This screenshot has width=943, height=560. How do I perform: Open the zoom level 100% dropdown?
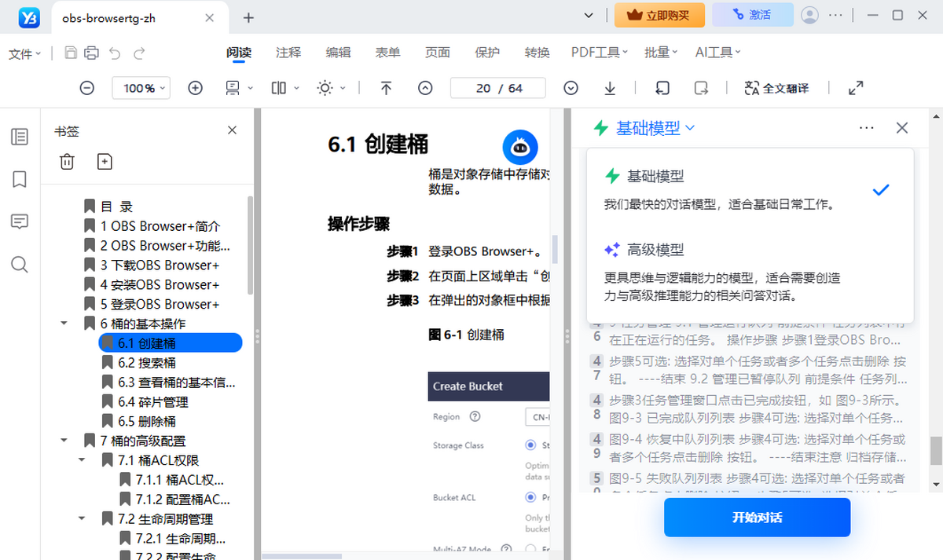coord(141,88)
